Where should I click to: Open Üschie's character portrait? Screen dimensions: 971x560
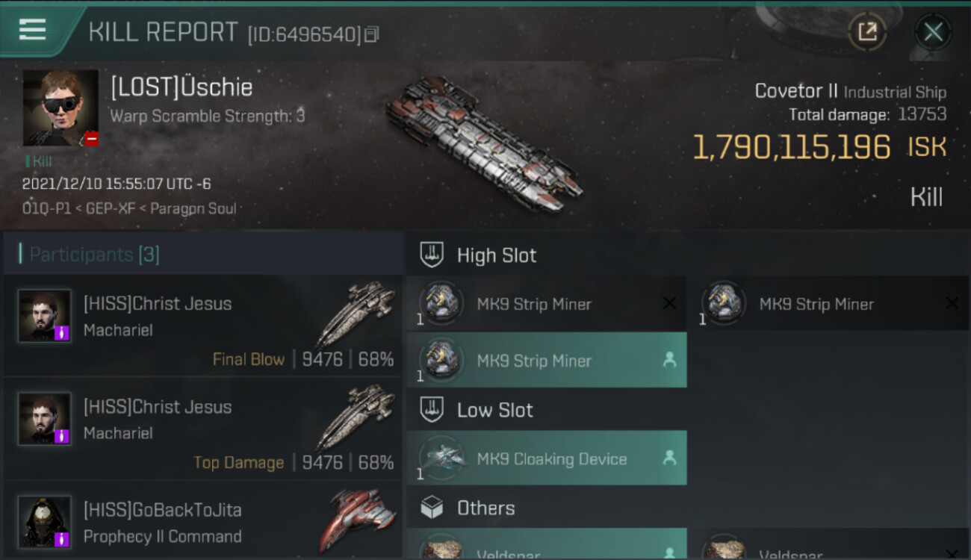[x=61, y=108]
